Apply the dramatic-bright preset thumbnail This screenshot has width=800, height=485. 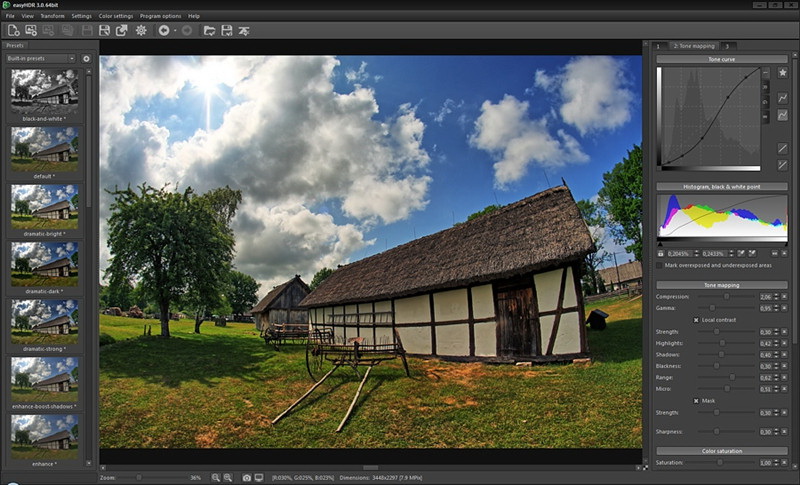pyautogui.click(x=44, y=207)
